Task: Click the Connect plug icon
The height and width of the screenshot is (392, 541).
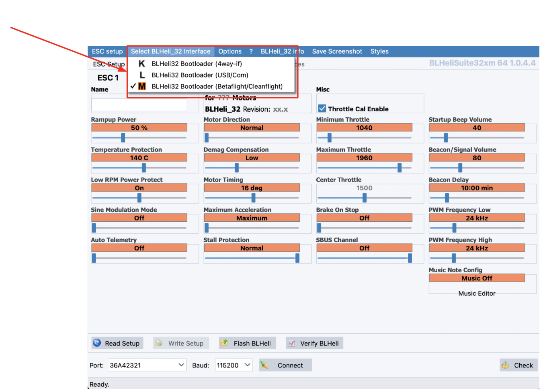Action: coord(264,365)
